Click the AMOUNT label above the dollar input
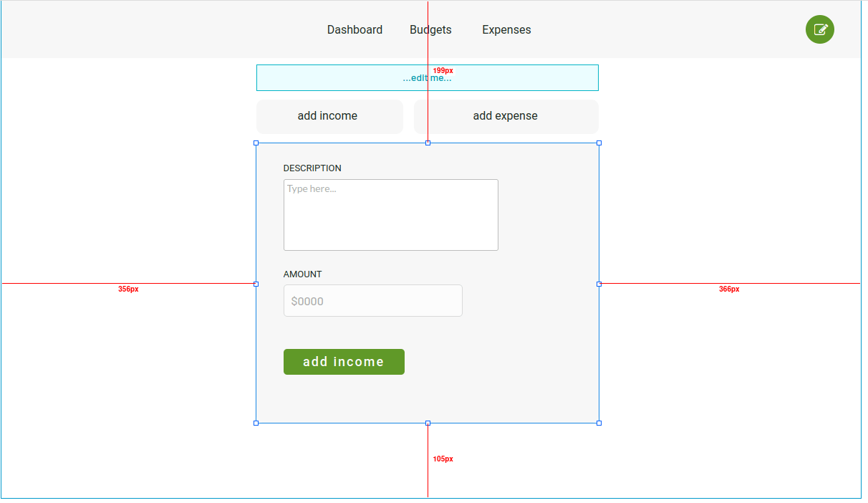Image resolution: width=868 pixels, height=503 pixels. 302,274
